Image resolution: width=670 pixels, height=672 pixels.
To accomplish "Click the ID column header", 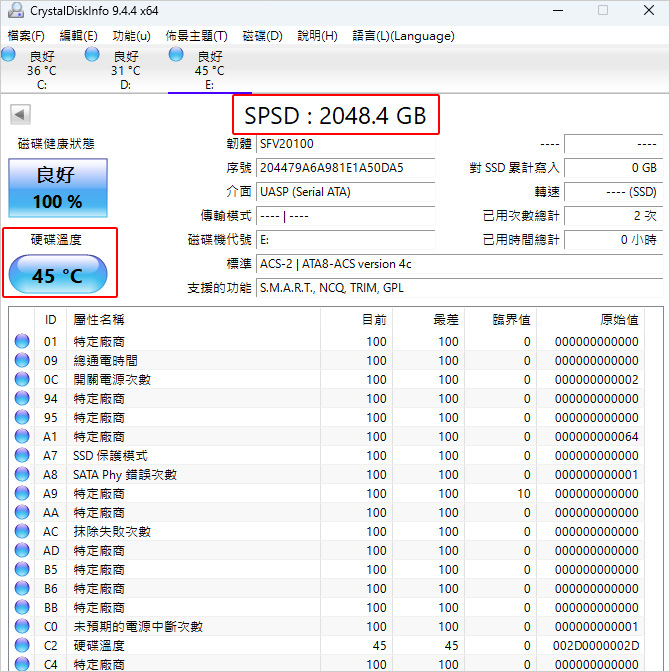I will click(x=51, y=319).
